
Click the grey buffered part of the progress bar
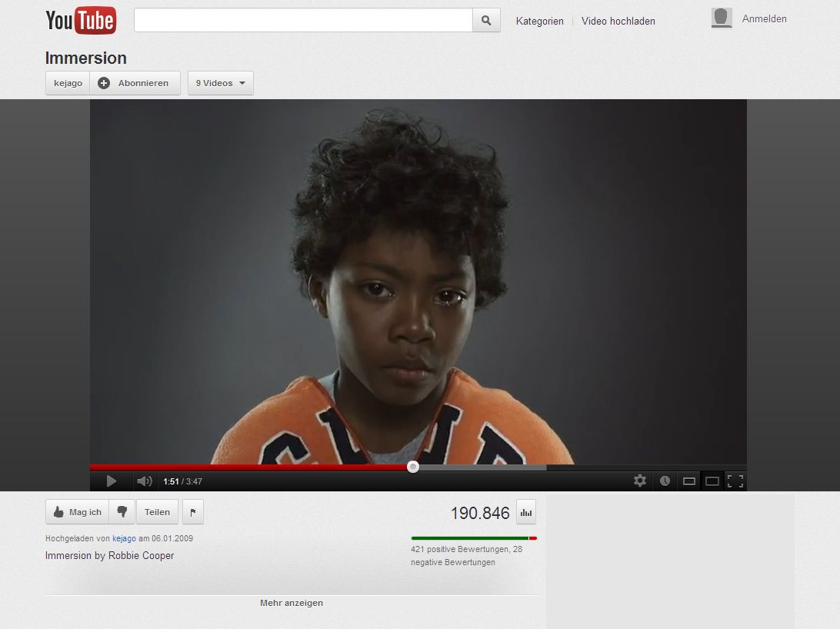pyautogui.click(x=482, y=468)
